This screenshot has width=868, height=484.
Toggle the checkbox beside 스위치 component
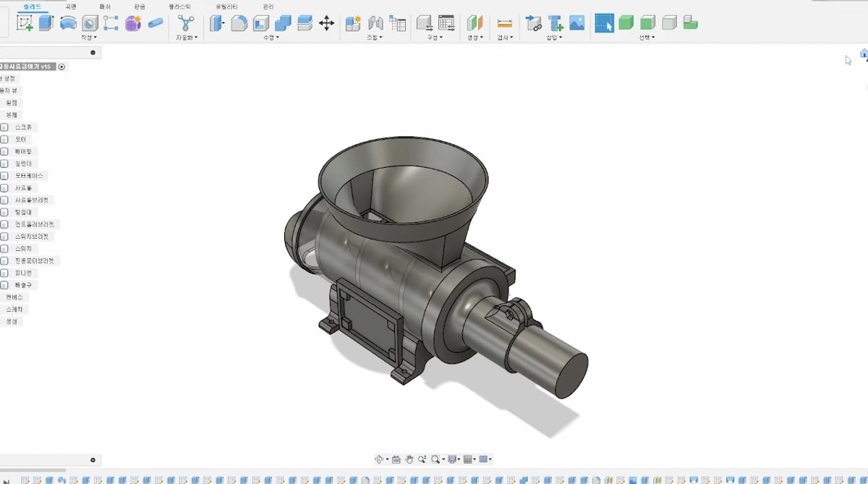[x=4, y=249]
